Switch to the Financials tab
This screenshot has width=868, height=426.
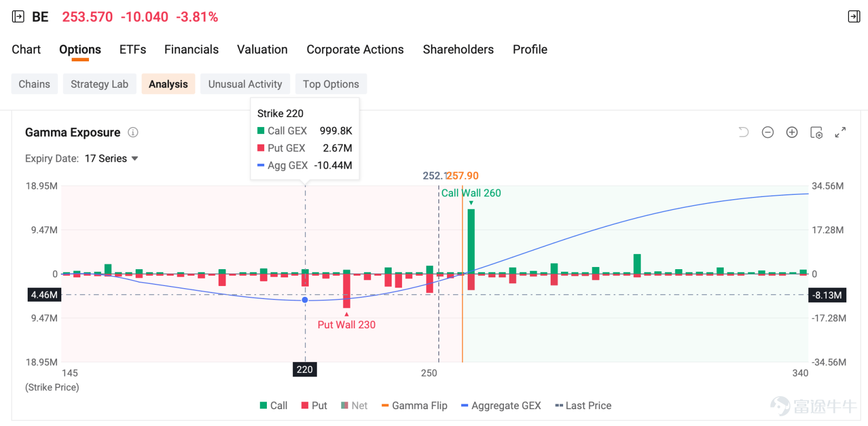[x=192, y=49]
